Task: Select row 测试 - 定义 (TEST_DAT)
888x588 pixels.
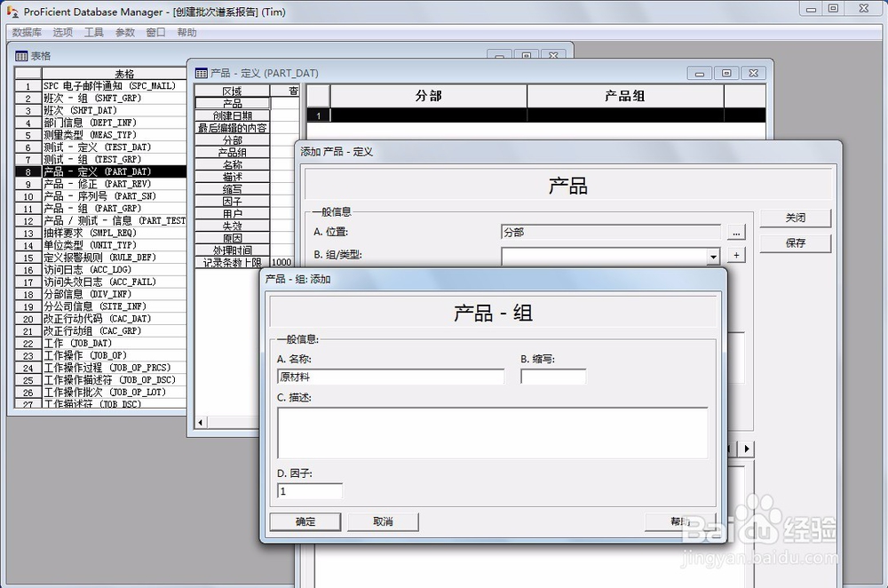Action: pyautogui.click(x=114, y=147)
